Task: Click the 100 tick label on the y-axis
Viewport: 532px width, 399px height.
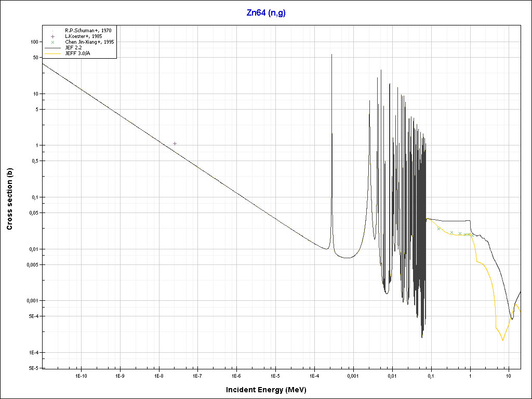Action: tap(35, 42)
